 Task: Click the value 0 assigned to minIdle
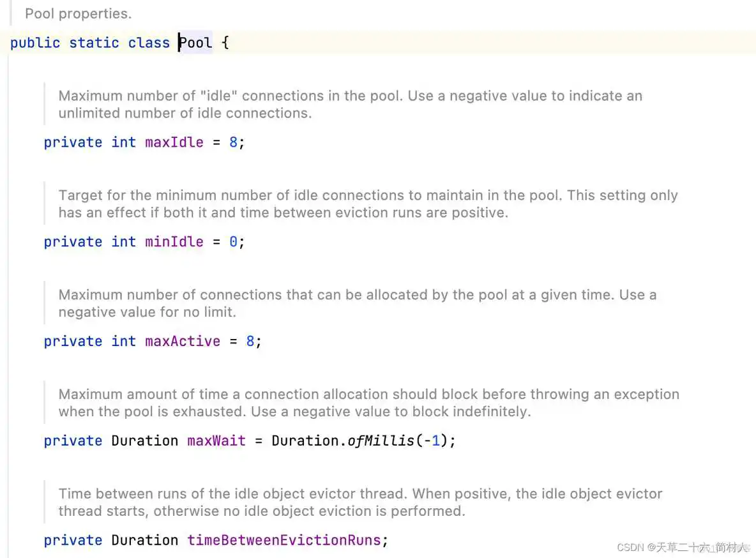tap(233, 242)
